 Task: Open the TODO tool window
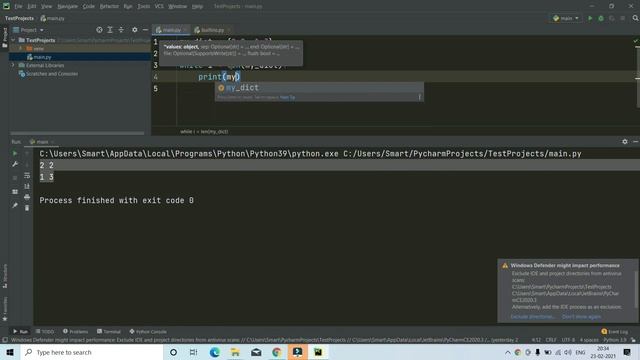45,331
